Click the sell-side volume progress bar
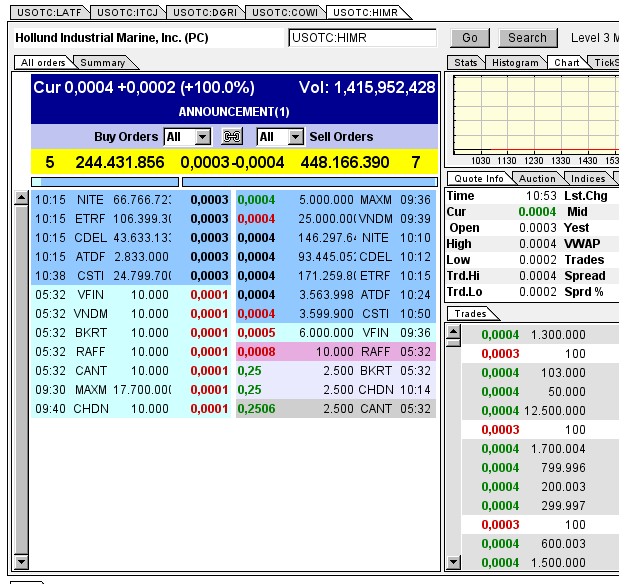This screenshot has height=584, width=629. pyautogui.click(x=310, y=182)
